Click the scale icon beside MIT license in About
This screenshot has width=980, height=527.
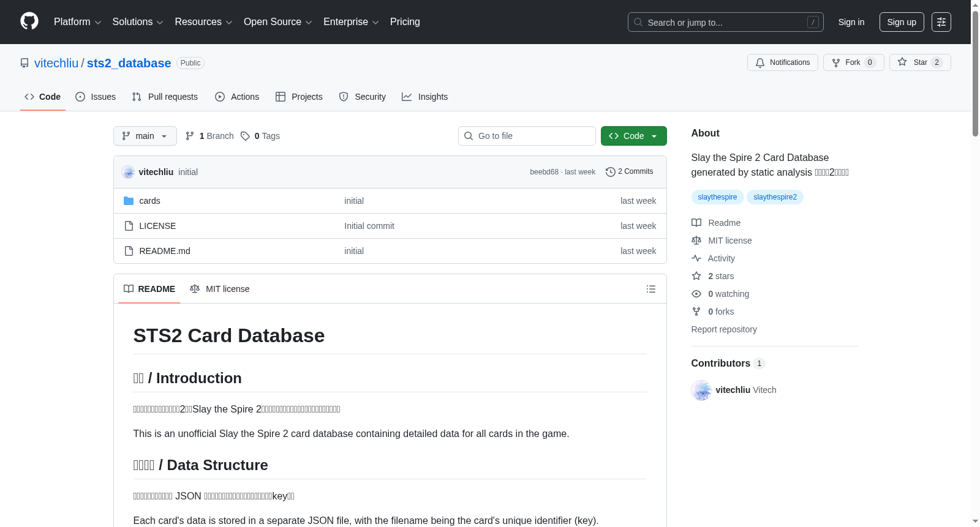pyautogui.click(x=696, y=241)
